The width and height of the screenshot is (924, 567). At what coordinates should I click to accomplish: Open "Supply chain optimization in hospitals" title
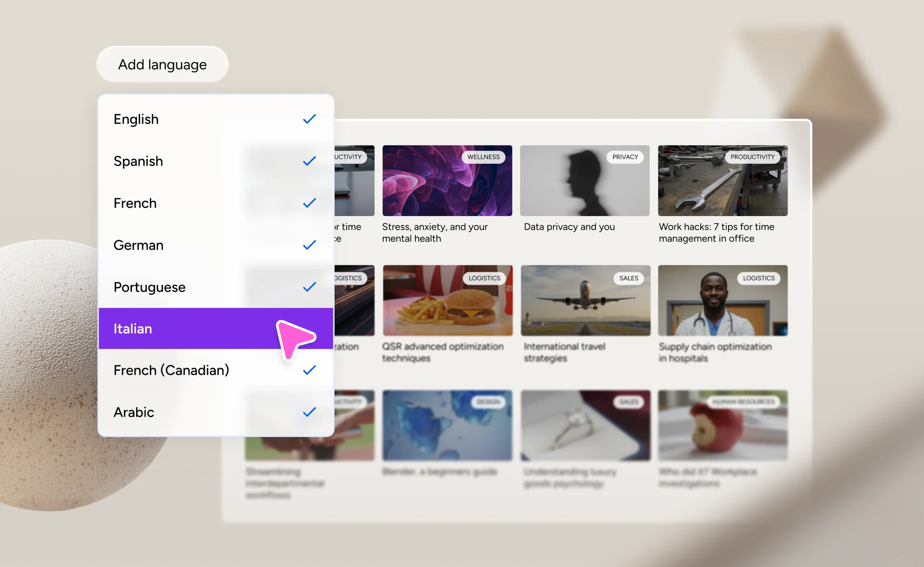point(715,352)
